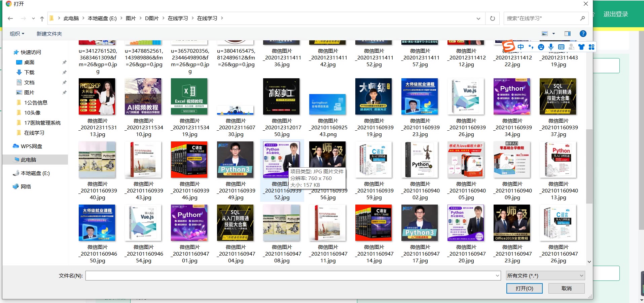The width and height of the screenshot is (644, 303).
Task: Open folder 1公告信息
Action: tap(36, 102)
